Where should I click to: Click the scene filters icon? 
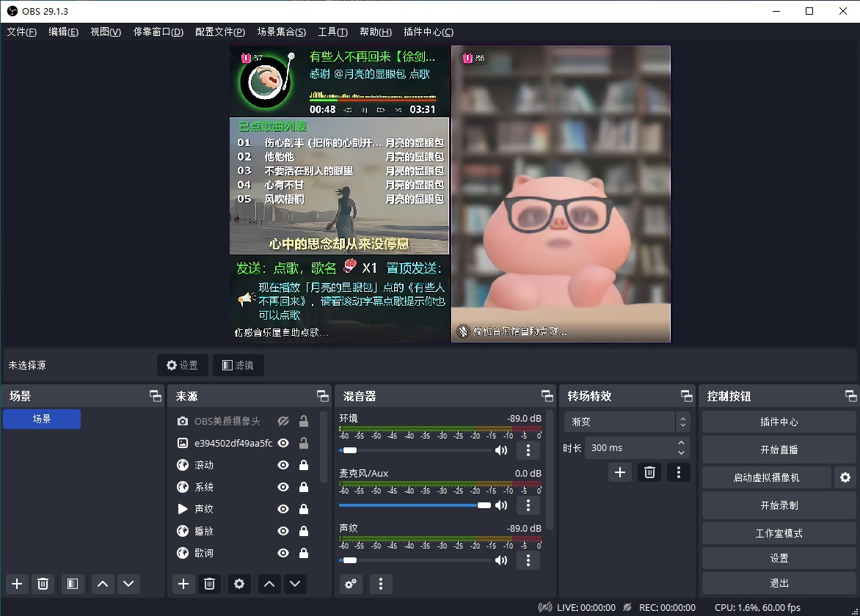point(72,584)
